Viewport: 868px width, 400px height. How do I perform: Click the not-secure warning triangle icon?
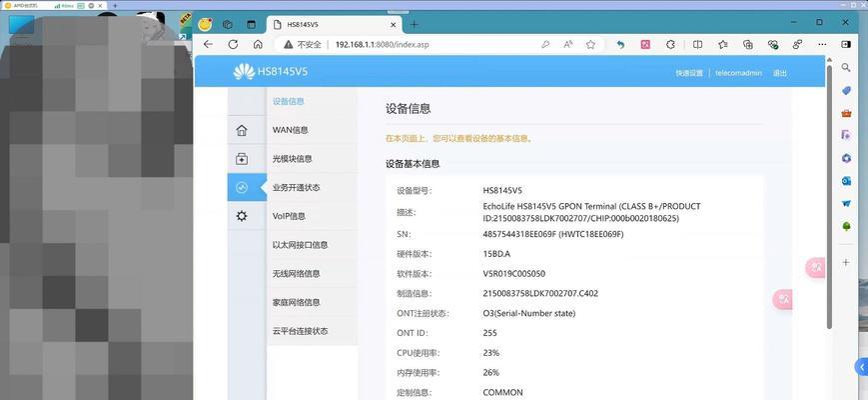click(x=288, y=45)
